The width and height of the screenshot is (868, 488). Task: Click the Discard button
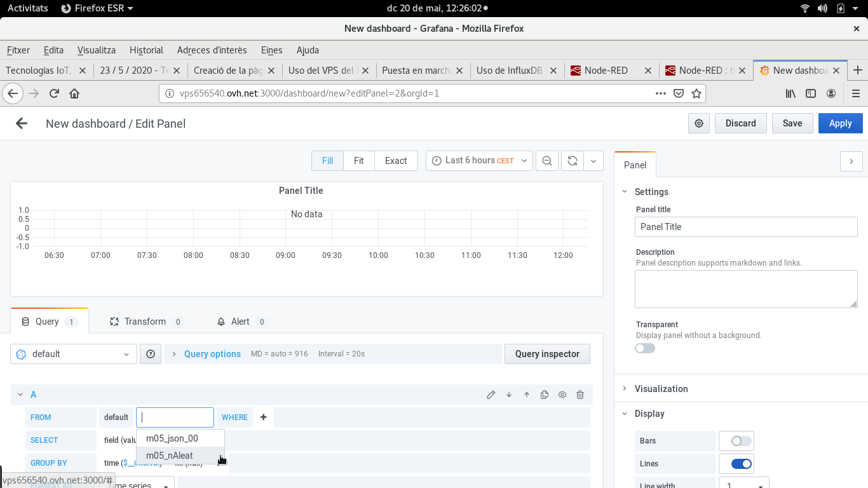[x=741, y=123]
